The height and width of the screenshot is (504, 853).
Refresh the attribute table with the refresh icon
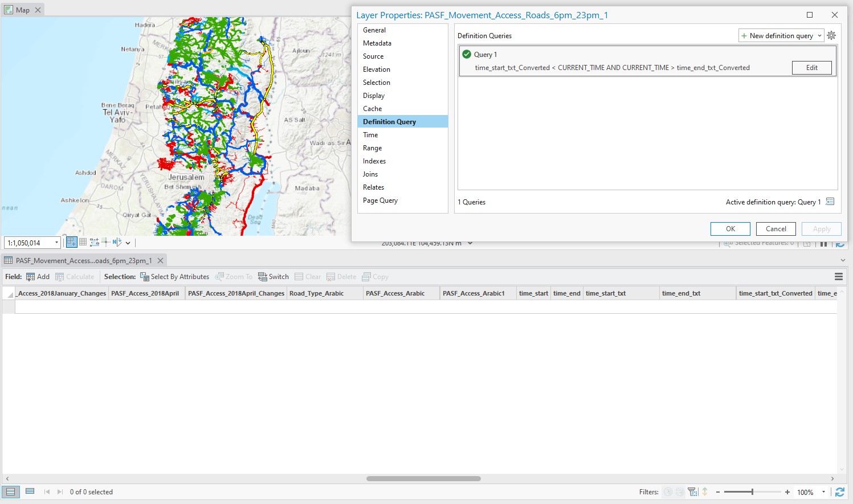(x=840, y=491)
